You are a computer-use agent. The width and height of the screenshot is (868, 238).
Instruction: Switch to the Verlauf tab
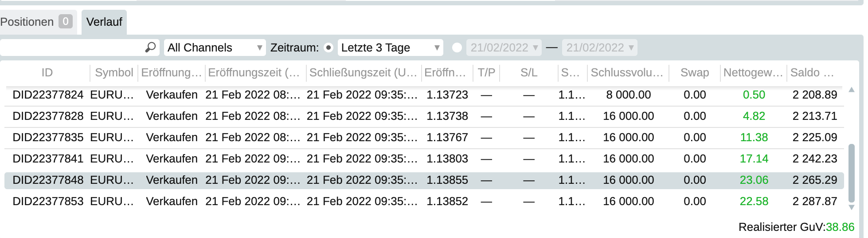104,22
